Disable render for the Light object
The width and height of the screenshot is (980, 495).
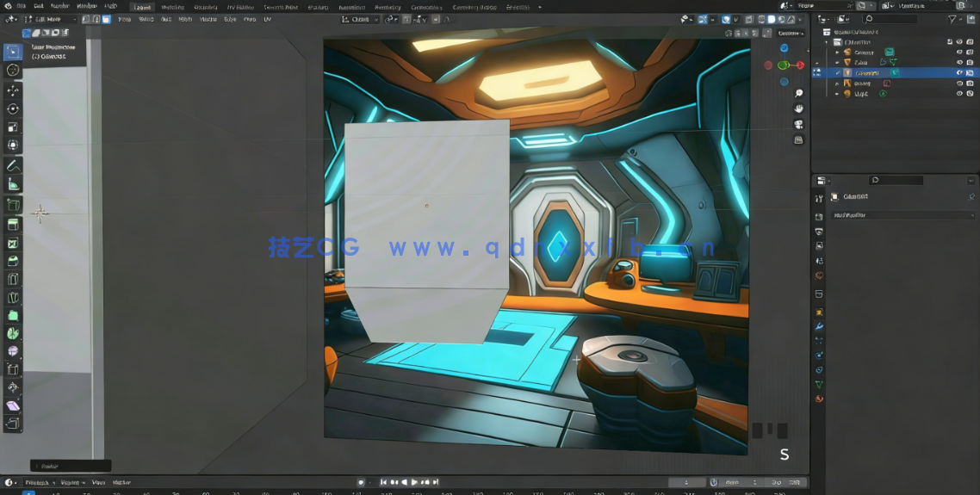point(970,94)
